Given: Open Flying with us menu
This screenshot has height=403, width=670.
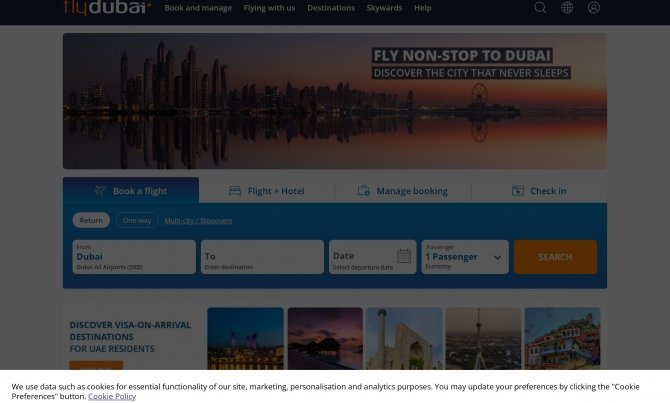Looking at the screenshot, I should click(269, 8).
